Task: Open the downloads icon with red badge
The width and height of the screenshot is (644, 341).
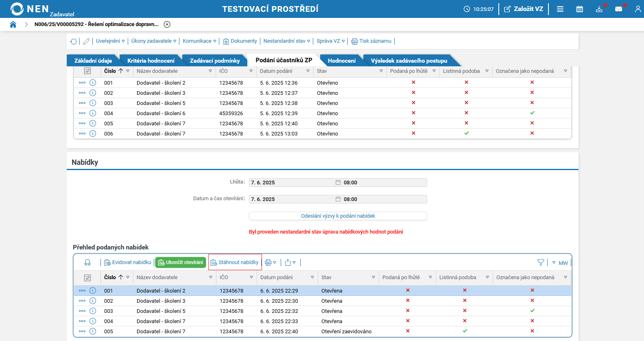Action: (599, 9)
